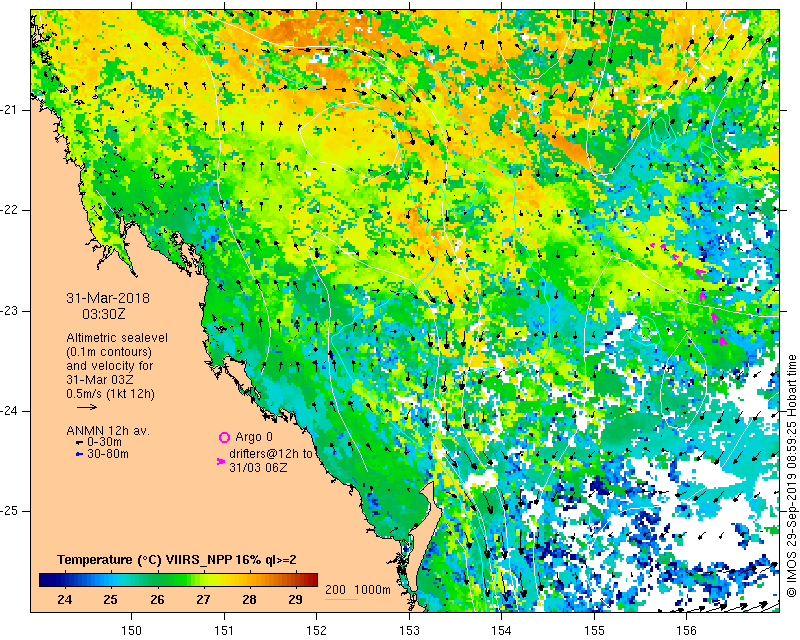Click the colorbar tick label '25'

(111, 600)
